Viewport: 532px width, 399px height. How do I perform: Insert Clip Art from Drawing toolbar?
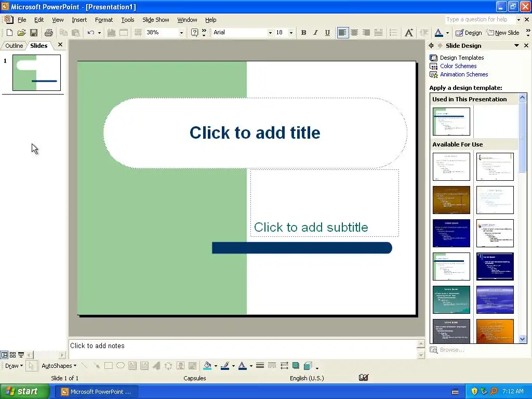click(x=180, y=366)
